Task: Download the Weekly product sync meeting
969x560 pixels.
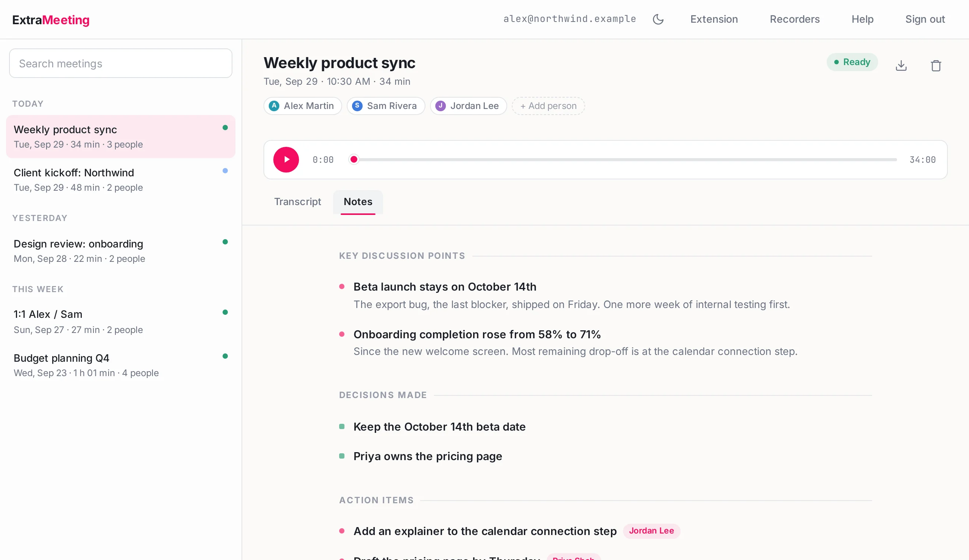Action: (x=901, y=65)
